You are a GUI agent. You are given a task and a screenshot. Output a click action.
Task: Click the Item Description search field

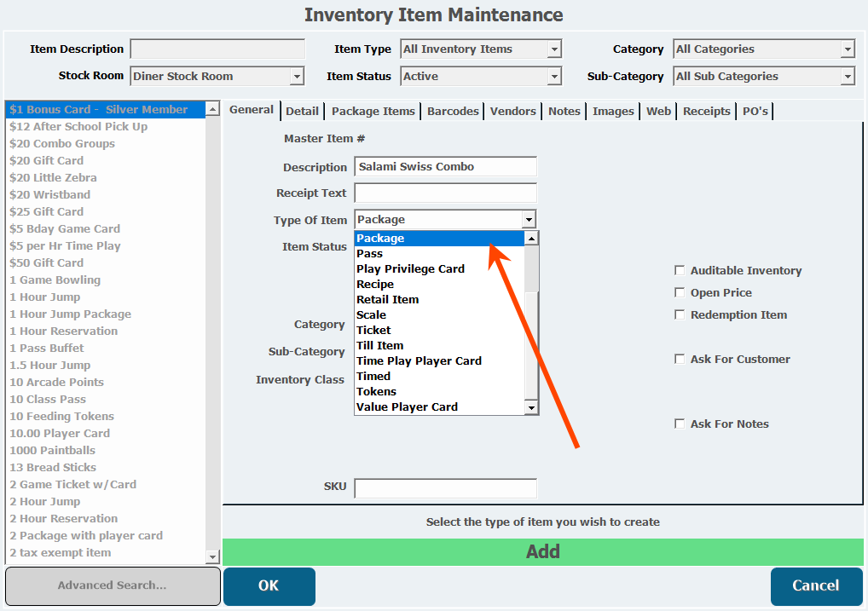(x=217, y=49)
